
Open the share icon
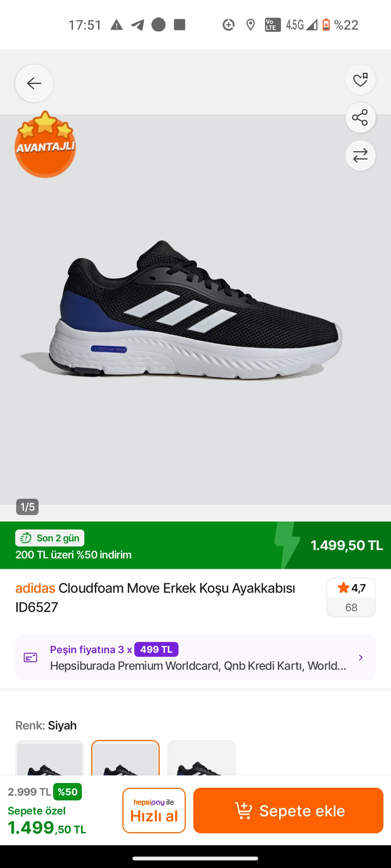[360, 118]
